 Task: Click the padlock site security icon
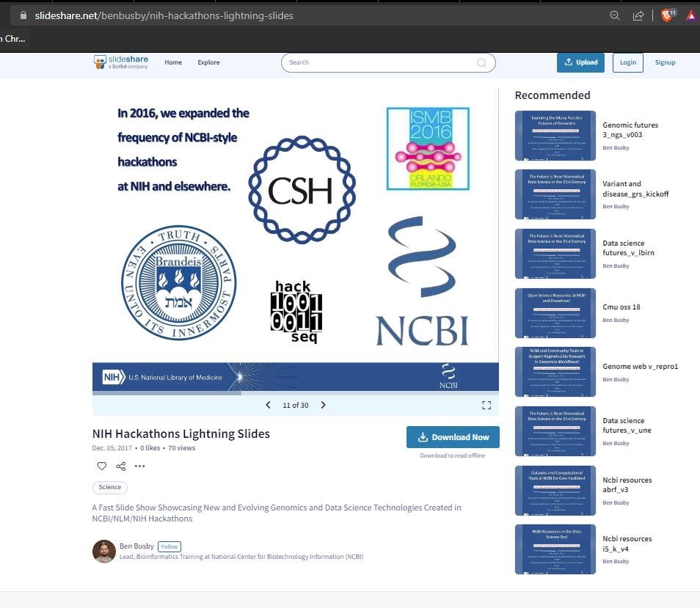point(23,15)
